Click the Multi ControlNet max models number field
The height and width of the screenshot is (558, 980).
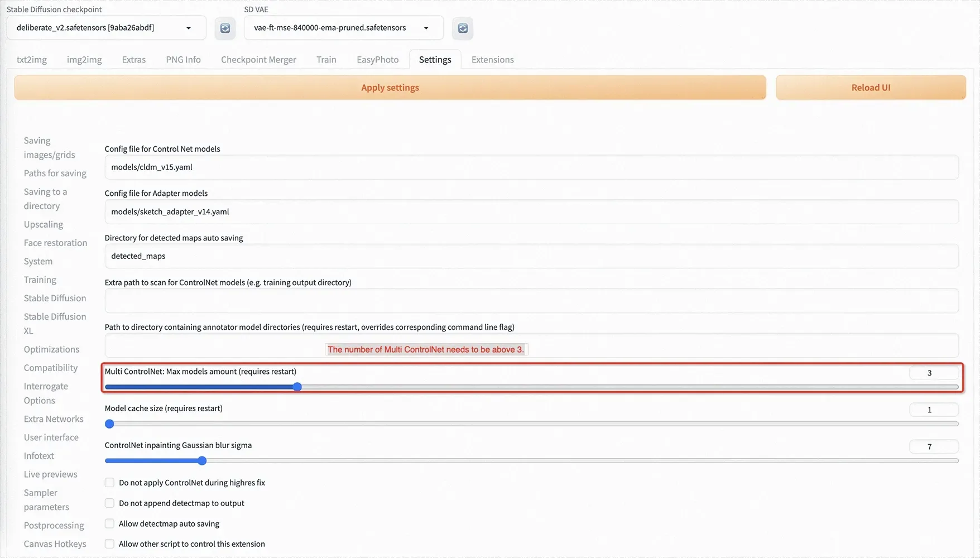[934, 373]
